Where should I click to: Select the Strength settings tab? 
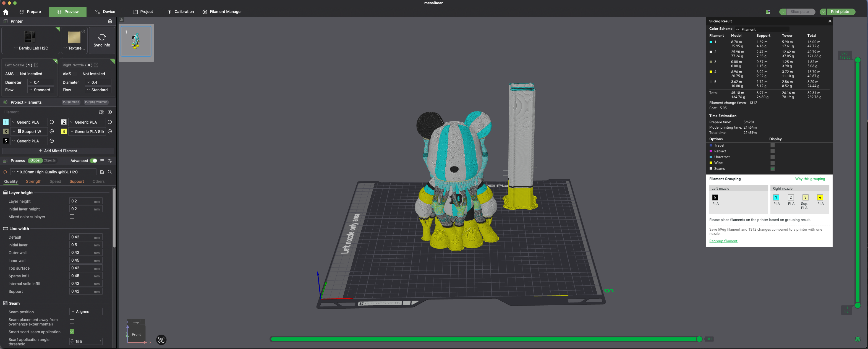tap(34, 181)
